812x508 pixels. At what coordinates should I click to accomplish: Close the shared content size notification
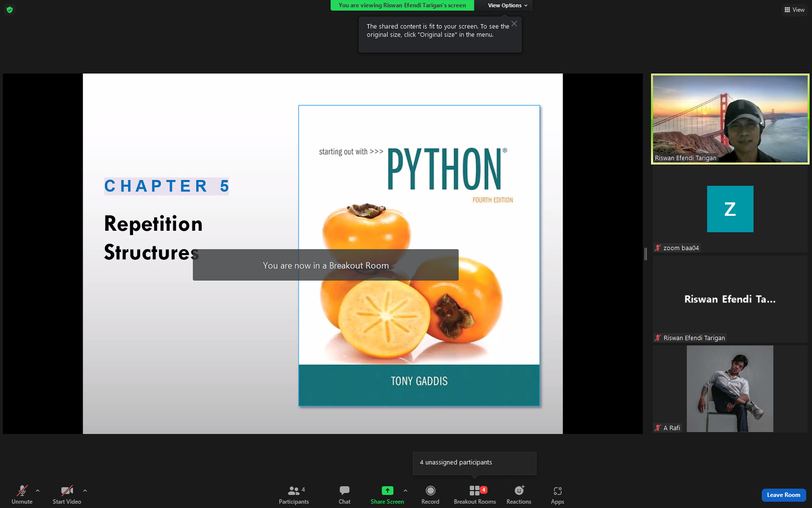click(514, 24)
